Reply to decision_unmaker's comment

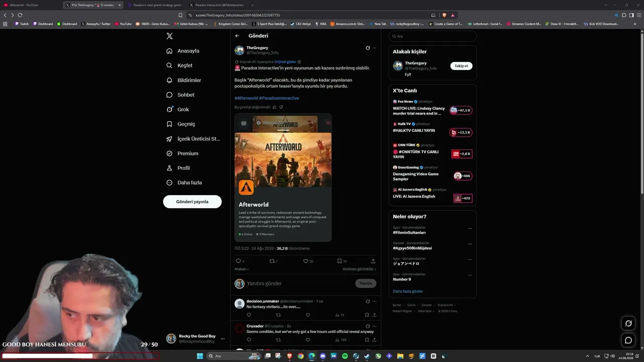point(249,315)
